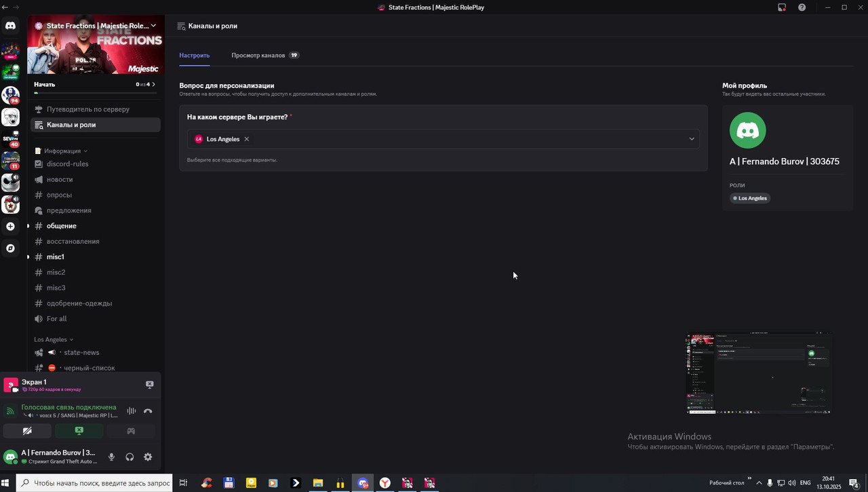Open noise suppression waveform icon
Image resolution: width=868 pixels, height=492 pixels.
tap(131, 411)
